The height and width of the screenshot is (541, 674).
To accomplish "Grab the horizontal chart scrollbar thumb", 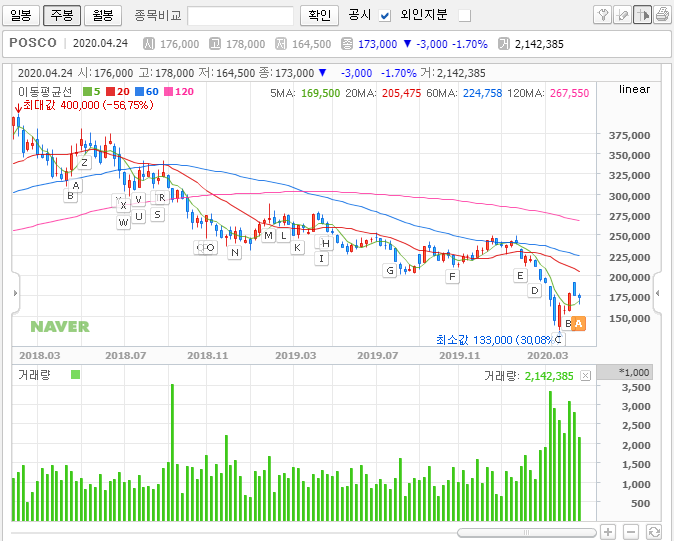I will 527,533.
